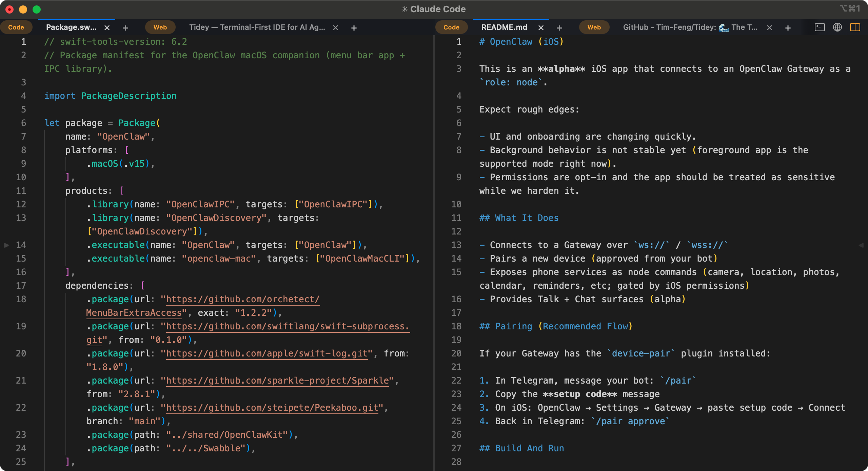Click line number 14 in the left editor
Screen dimensions: 868x471
point(21,245)
